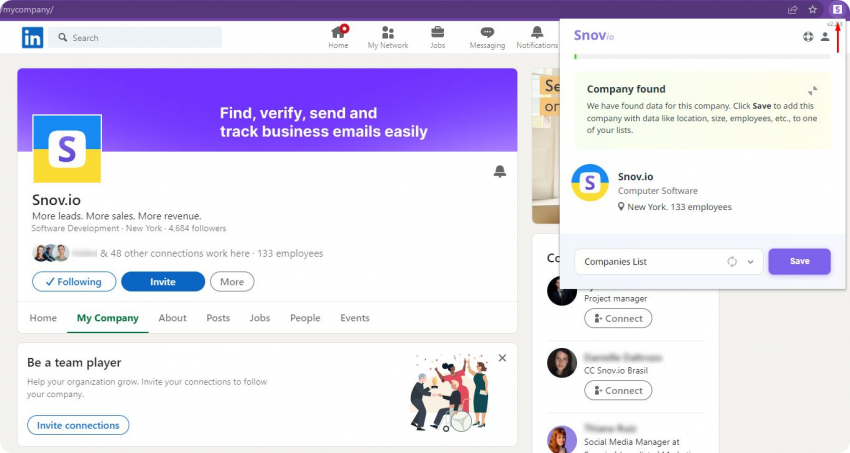The height and width of the screenshot is (453, 850).
Task: Click the Snov.io extension progress bar
Action: [x=702, y=56]
